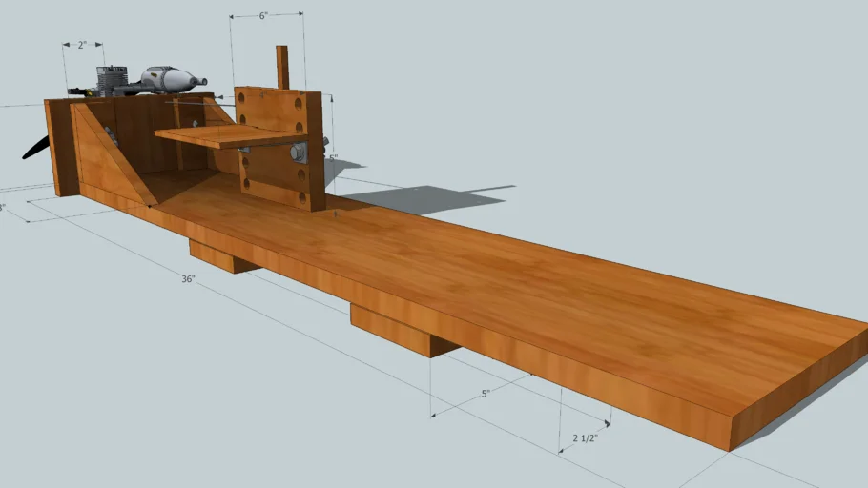Screen dimensions: 868x488
Task: Select the 6" width dimension label
Action: click(x=264, y=16)
